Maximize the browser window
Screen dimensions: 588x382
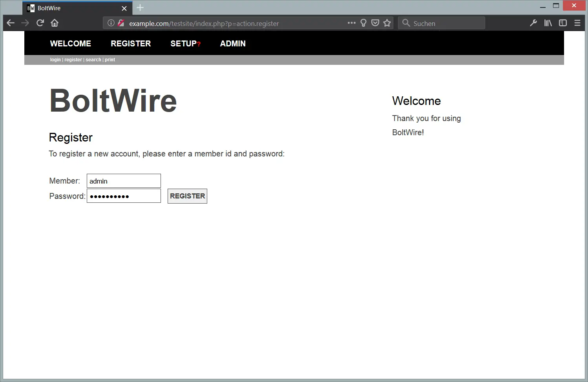pyautogui.click(x=556, y=6)
